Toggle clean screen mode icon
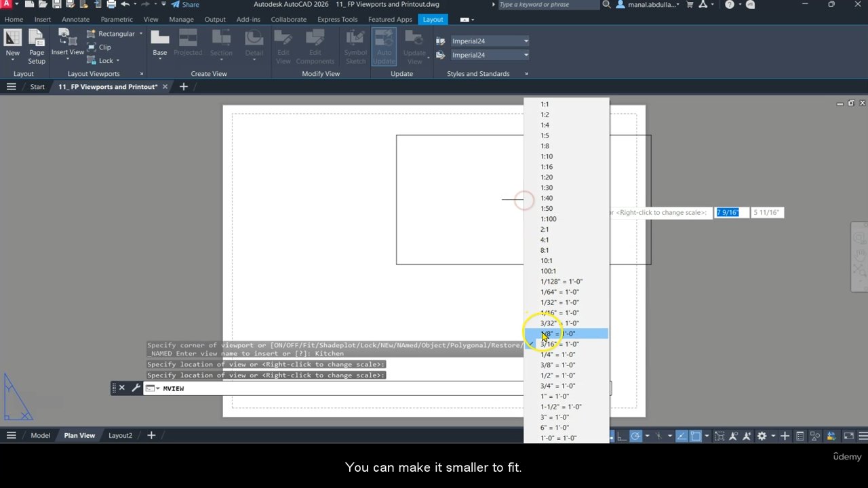 pos(848,436)
